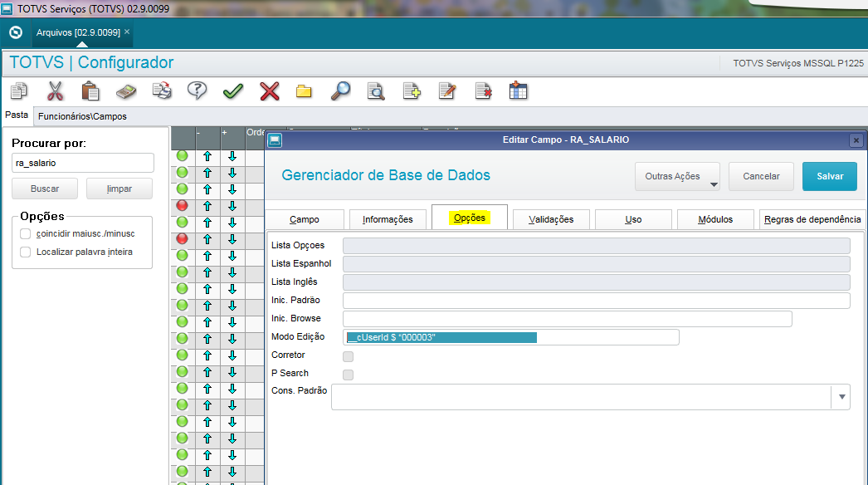Click the Buscar button

tap(45, 189)
